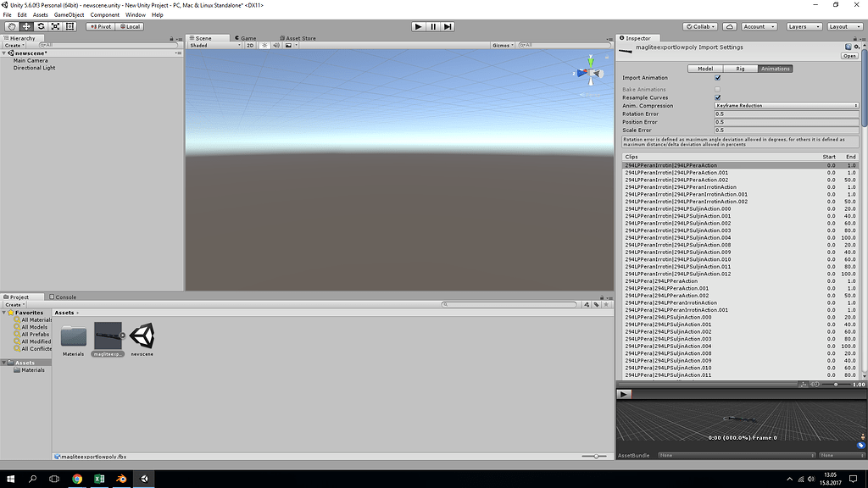Select the Rotate tool
Image resolution: width=868 pixels, height=488 pixels.
click(41, 26)
